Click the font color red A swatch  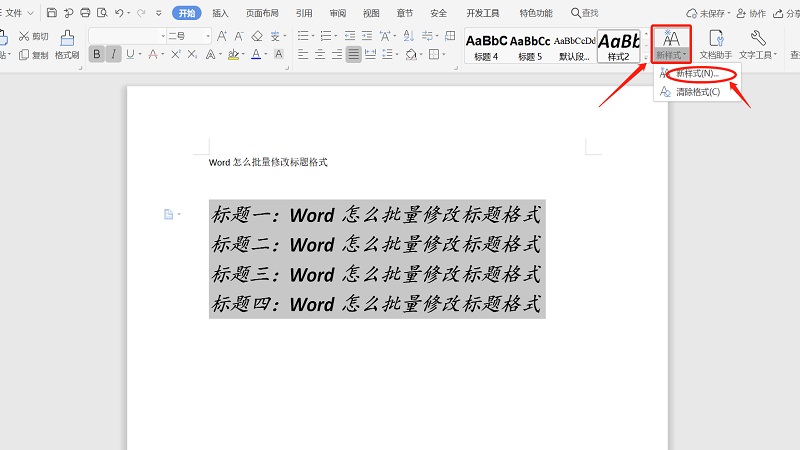(256, 54)
